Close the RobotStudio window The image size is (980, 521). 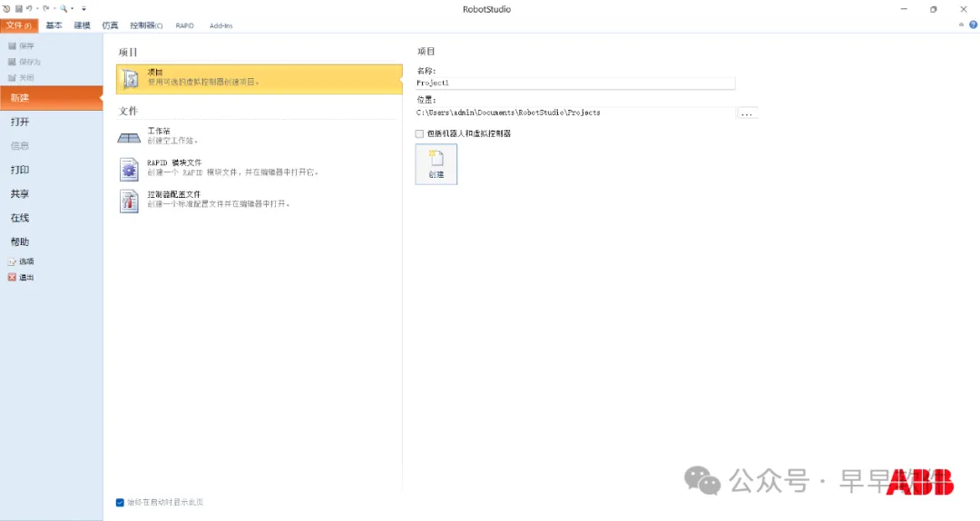(x=963, y=9)
